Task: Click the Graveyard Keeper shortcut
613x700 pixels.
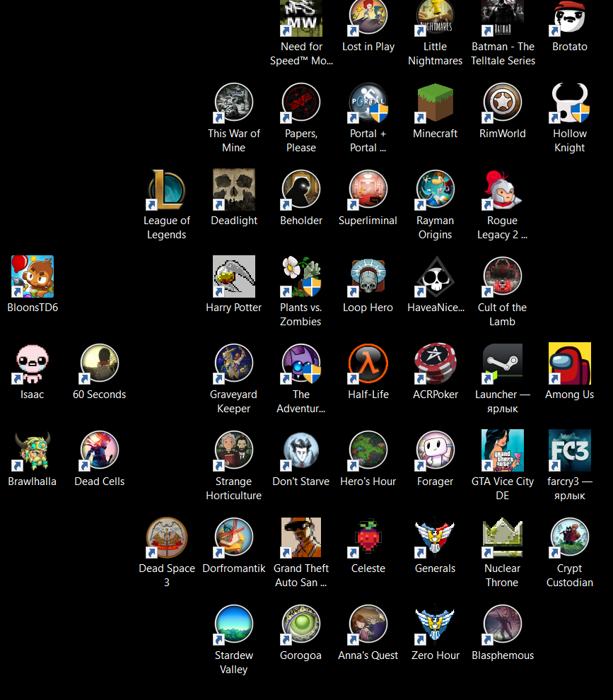Action: [x=234, y=364]
